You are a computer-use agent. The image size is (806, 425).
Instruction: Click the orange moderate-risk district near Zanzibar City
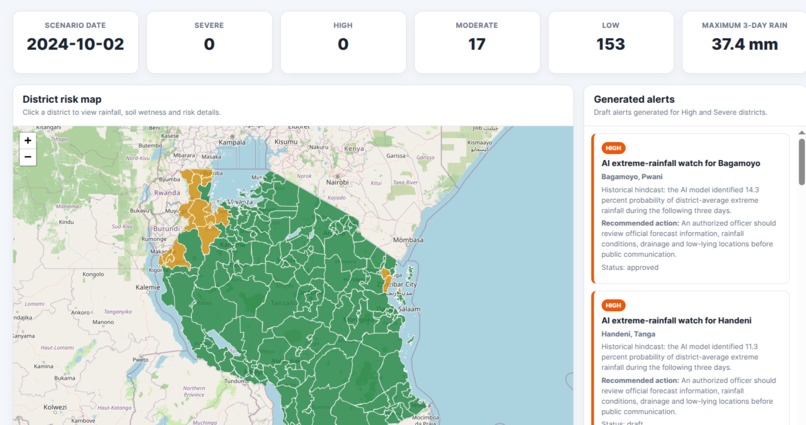386,280
